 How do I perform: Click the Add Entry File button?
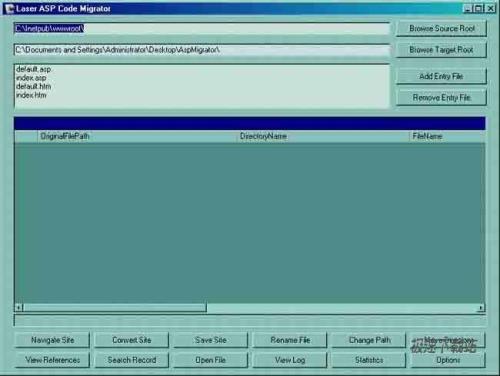441,76
